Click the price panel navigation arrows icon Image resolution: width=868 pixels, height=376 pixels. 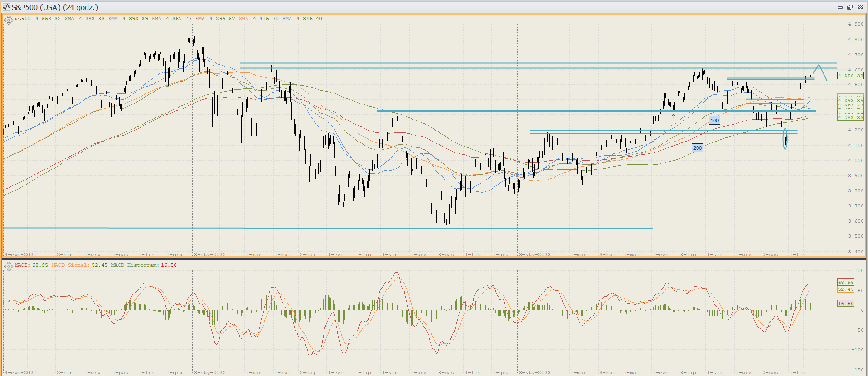tap(8, 20)
